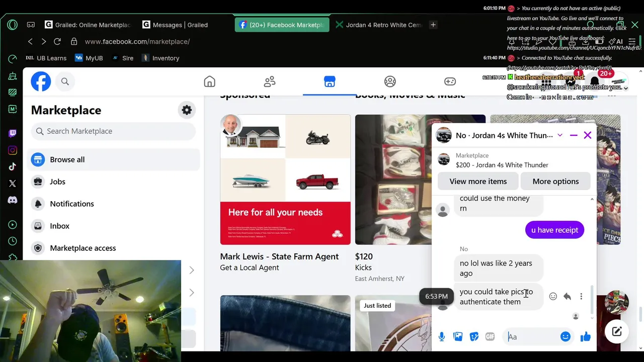Open Marketplace settings gear
This screenshot has height=362, width=644.
tap(187, 110)
